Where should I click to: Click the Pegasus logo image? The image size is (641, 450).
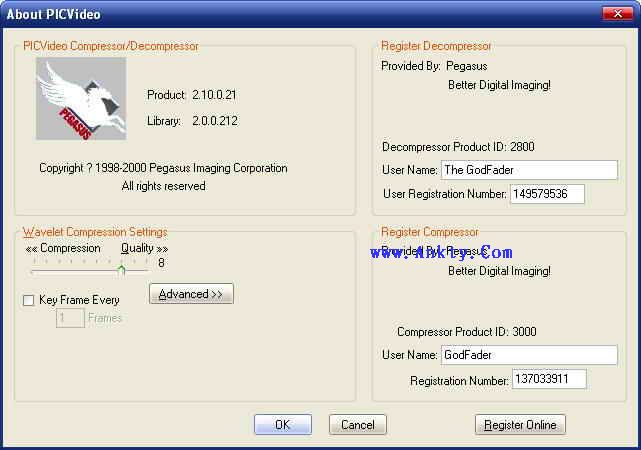pos(81,99)
